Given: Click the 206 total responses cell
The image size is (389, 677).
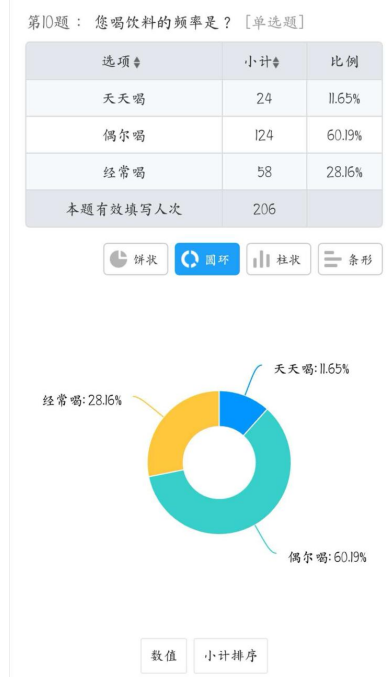Looking at the screenshot, I should click(264, 209).
